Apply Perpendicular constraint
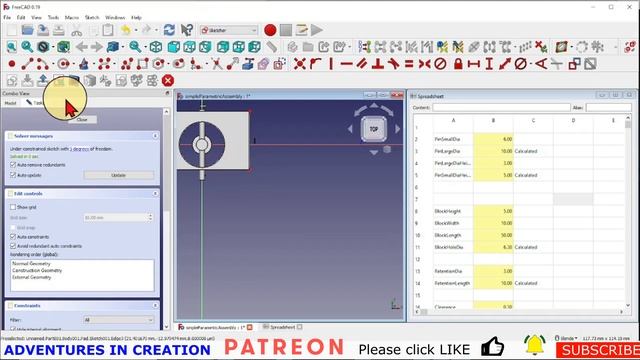The image size is (640, 360). coord(378,64)
